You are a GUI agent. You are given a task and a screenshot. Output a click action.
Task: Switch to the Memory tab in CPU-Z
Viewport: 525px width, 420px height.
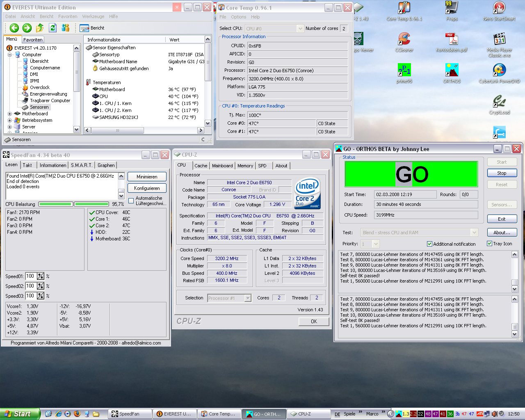click(245, 166)
